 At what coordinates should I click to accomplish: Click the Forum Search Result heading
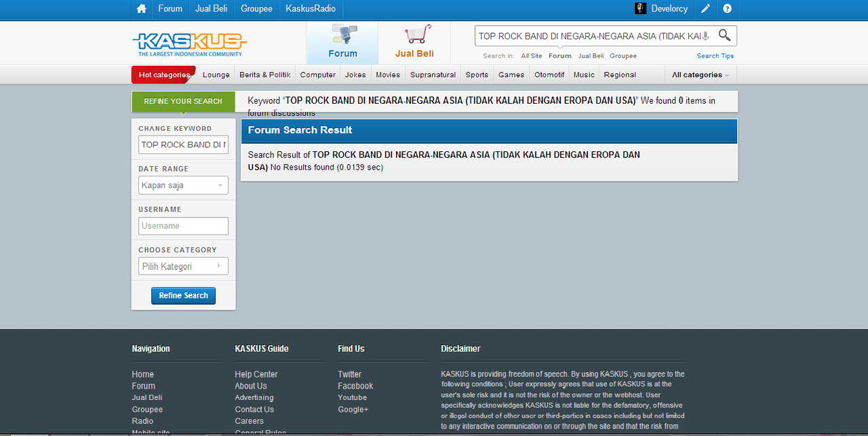(300, 130)
